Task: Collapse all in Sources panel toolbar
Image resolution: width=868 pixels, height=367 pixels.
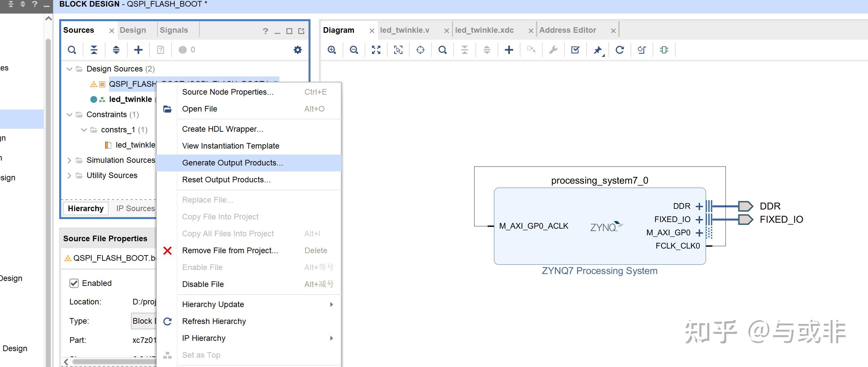Action: click(94, 50)
